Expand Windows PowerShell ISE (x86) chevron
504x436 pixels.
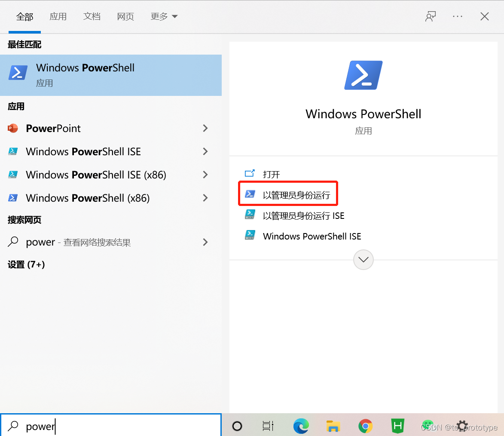[205, 175]
